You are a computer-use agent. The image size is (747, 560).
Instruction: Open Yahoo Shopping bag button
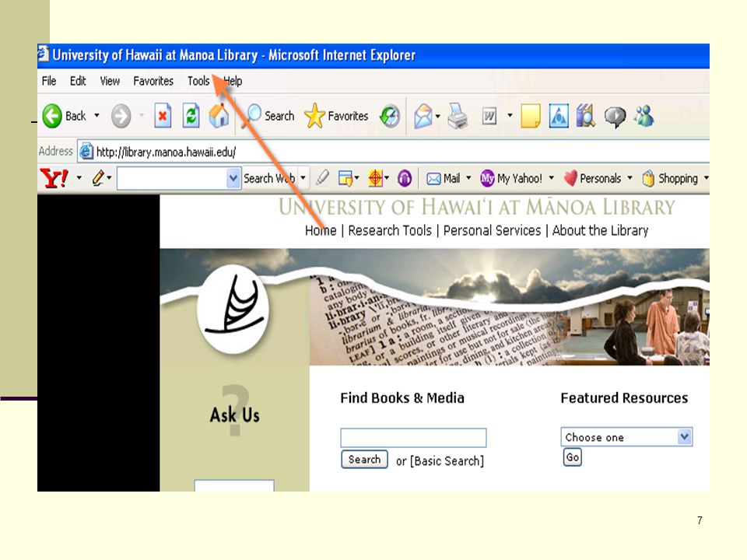(669, 178)
